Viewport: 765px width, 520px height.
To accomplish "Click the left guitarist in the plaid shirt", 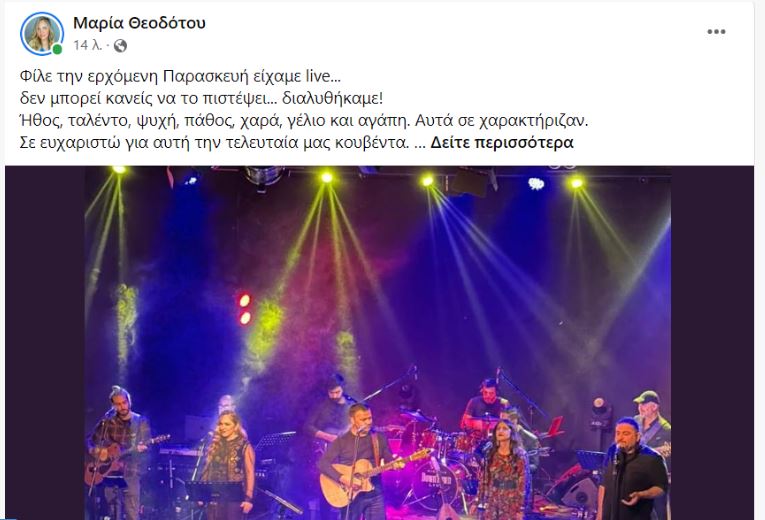I will click(x=120, y=451).
